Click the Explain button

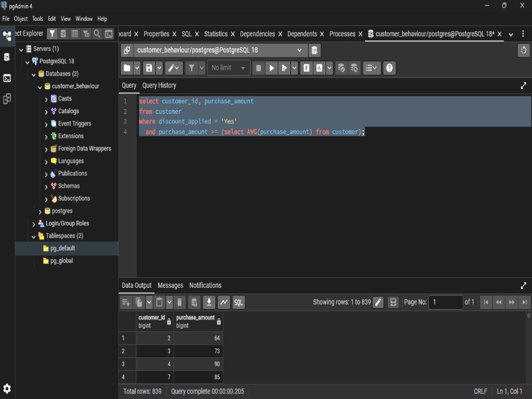[306, 68]
